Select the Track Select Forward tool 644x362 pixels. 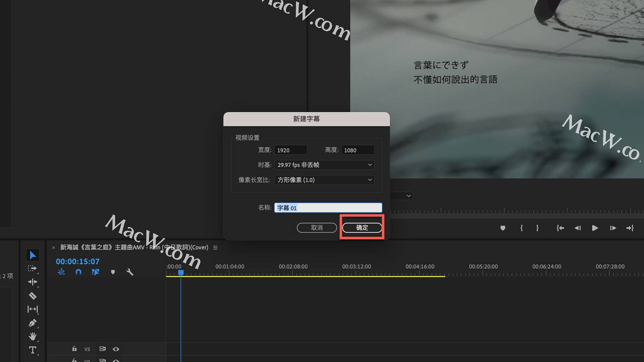pos(32,268)
